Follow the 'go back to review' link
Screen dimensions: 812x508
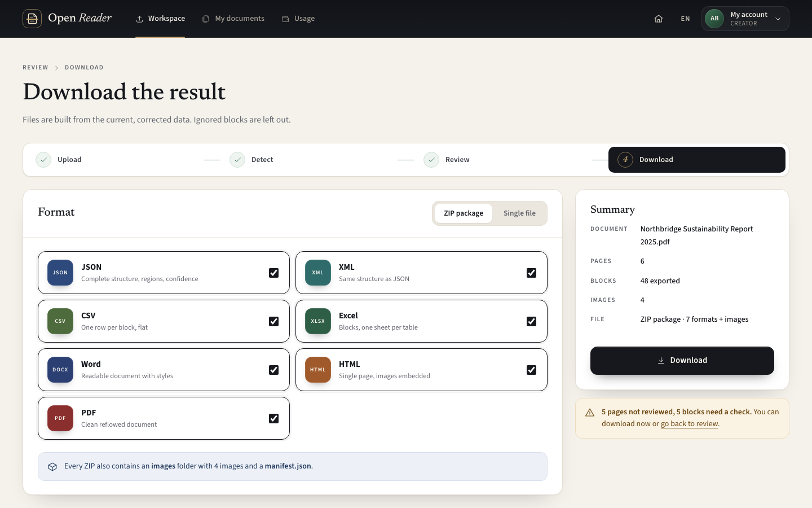click(x=690, y=424)
